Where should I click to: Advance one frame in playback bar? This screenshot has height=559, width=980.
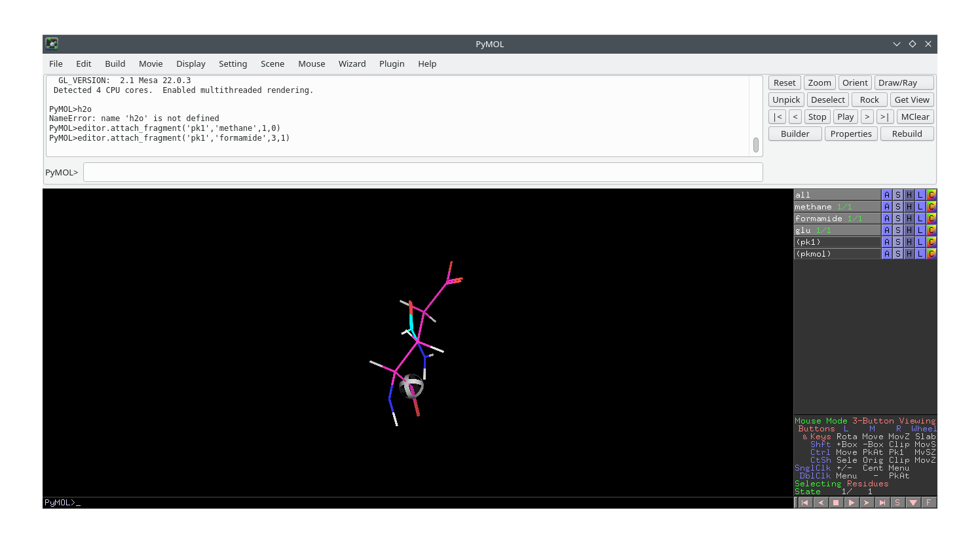pyautogui.click(x=867, y=503)
